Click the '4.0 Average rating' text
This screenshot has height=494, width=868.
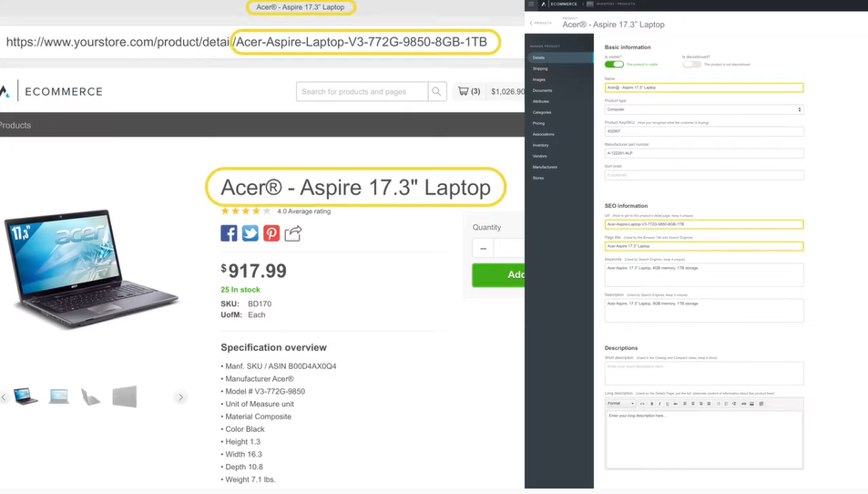click(304, 211)
